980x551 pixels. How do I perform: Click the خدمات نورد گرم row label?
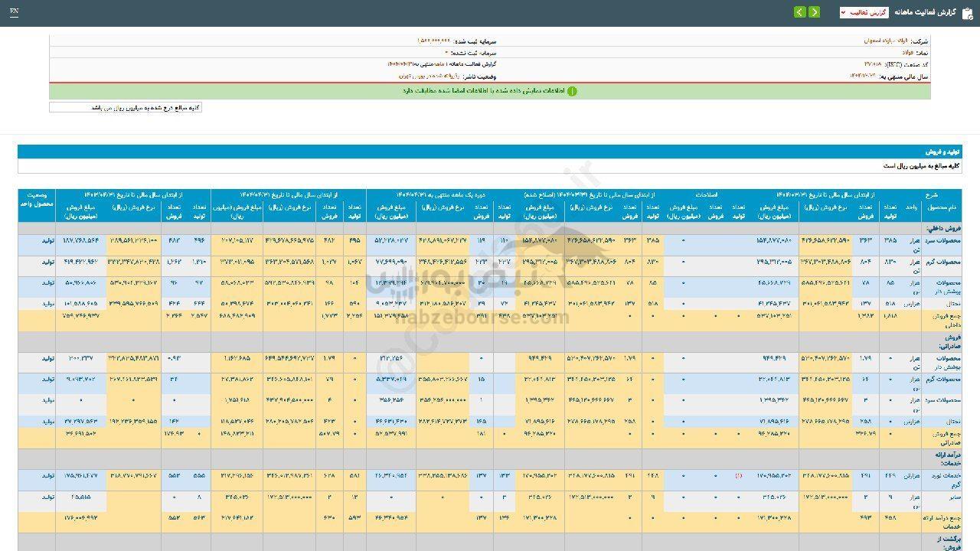941,479
